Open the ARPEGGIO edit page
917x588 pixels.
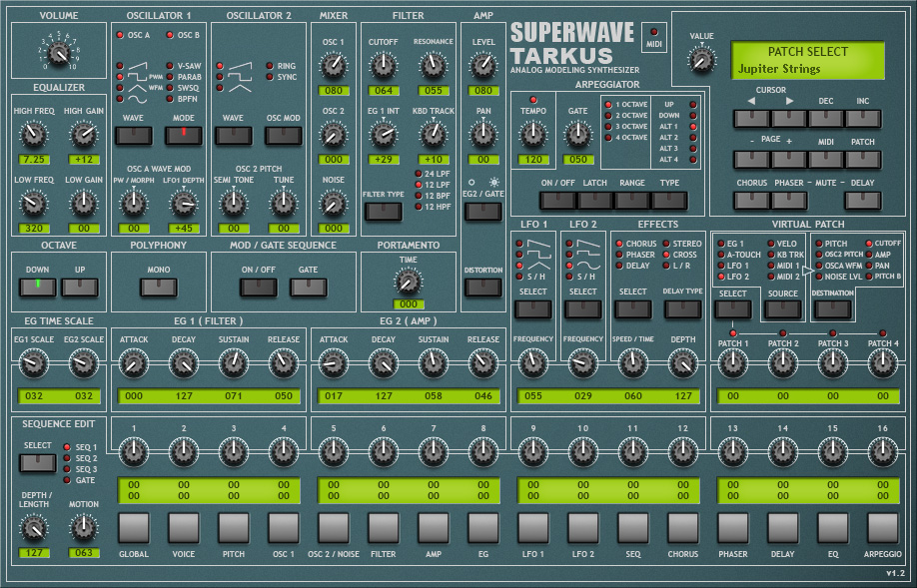[882, 528]
